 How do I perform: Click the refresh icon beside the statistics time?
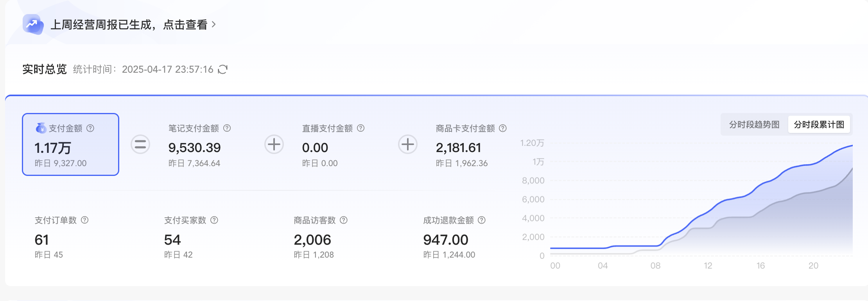[x=222, y=70]
